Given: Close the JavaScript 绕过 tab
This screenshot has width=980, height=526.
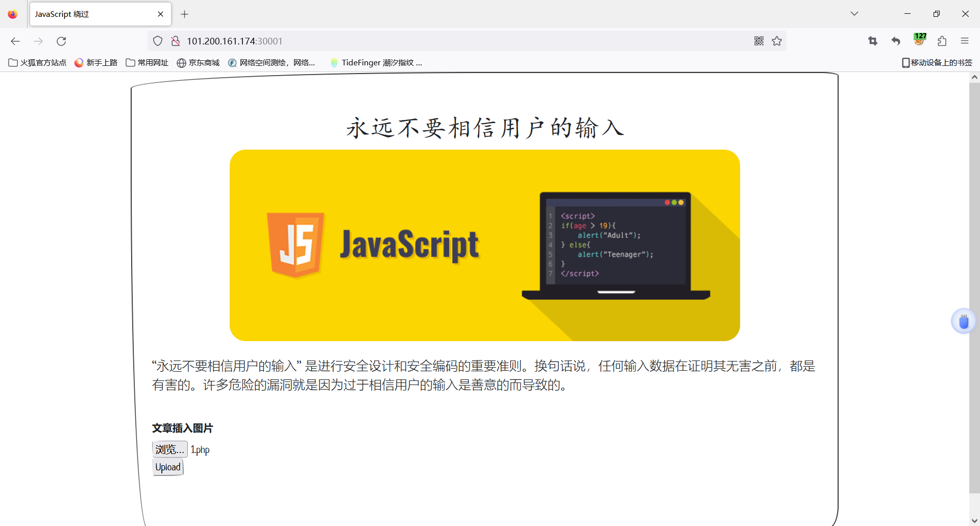Looking at the screenshot, I should pos(160,14).
